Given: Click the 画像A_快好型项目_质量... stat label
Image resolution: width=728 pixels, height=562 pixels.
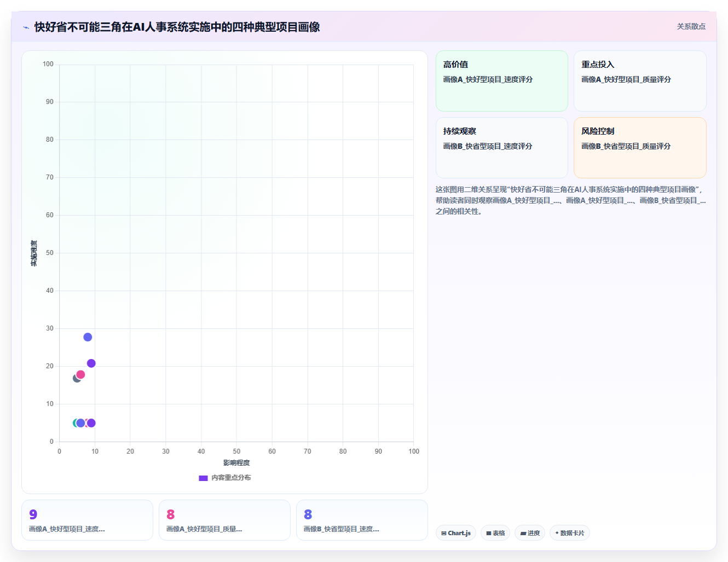Looking at the screenshot, I should 204,529.
